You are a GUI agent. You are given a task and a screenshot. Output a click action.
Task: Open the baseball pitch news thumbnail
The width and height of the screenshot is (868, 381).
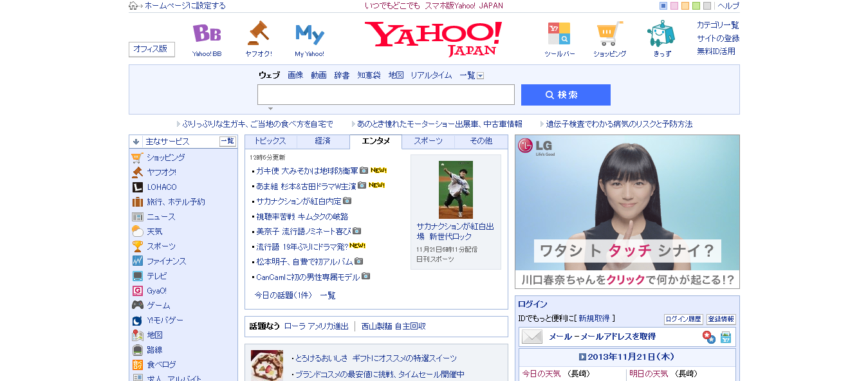click(x=456, y=190)
